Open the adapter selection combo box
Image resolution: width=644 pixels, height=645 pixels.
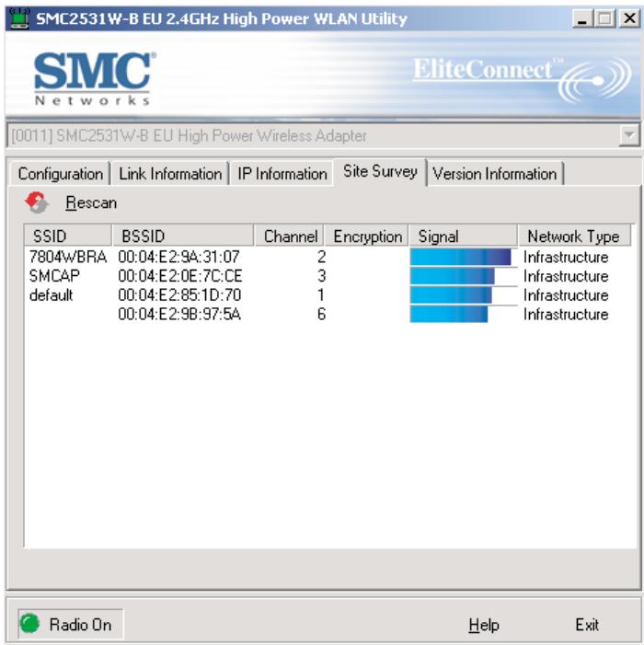pyautogui.click(x=323, y=135)
